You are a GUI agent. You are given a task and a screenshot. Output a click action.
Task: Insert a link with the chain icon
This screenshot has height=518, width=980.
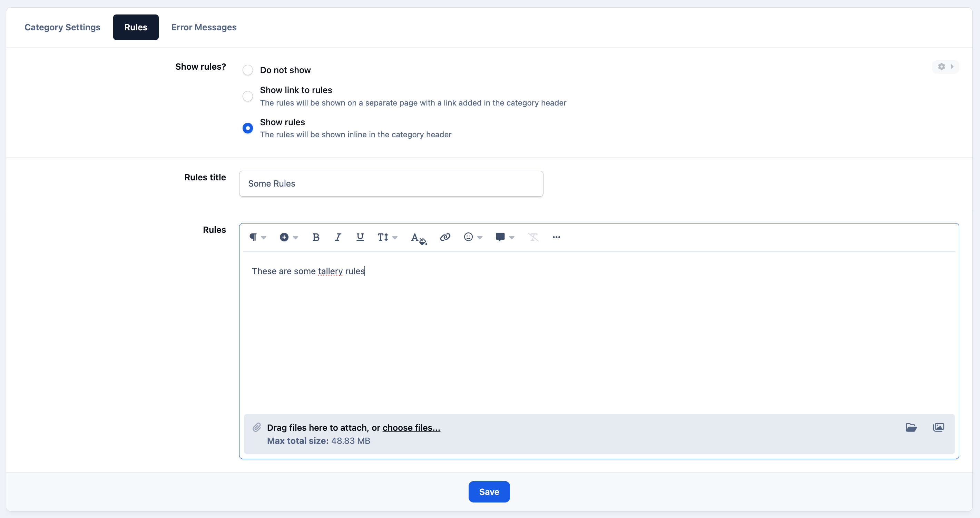(445, 237)
